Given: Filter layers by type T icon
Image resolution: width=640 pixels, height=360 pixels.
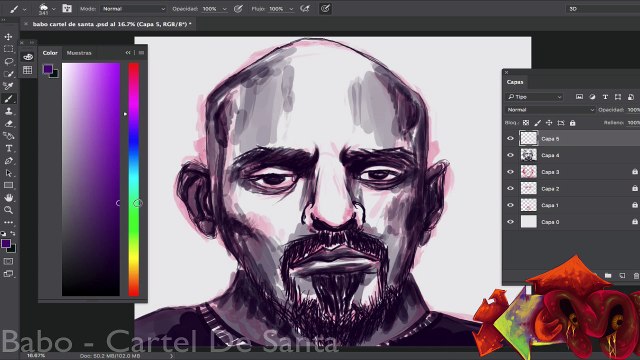Looking at the screenshot, I should pyautogui.click(x=605, y=97).
